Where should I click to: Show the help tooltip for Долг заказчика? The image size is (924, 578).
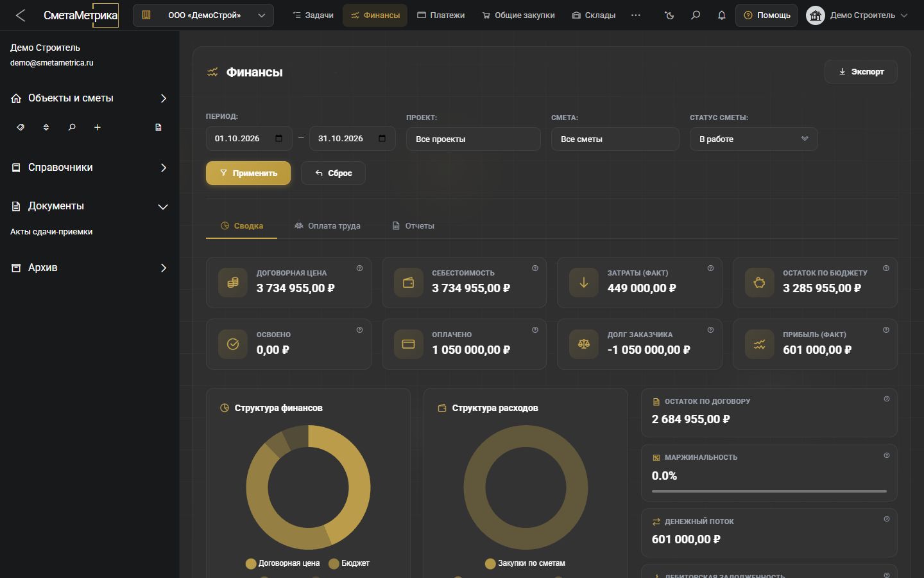tap(710, 330)
